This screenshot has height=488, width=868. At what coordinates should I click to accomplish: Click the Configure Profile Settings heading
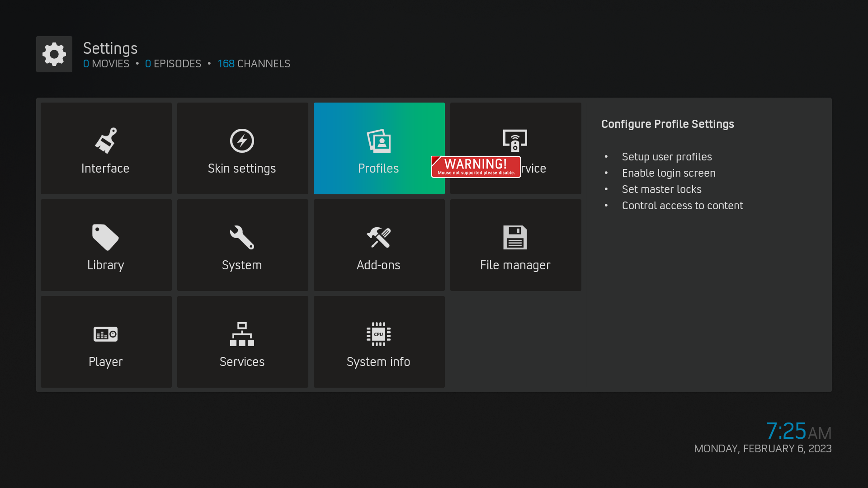pos(667,124)
